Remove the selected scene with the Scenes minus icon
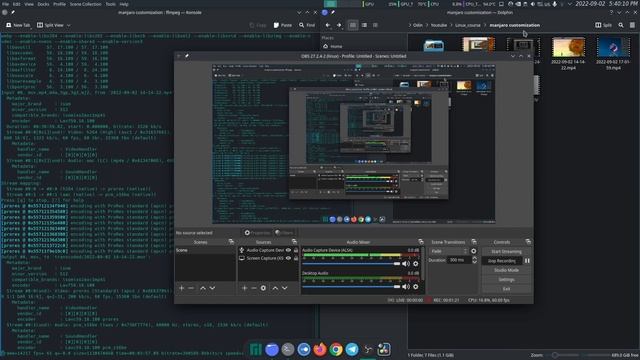Image resolution: width=640 pixels, height=360 pixels. 191,288
